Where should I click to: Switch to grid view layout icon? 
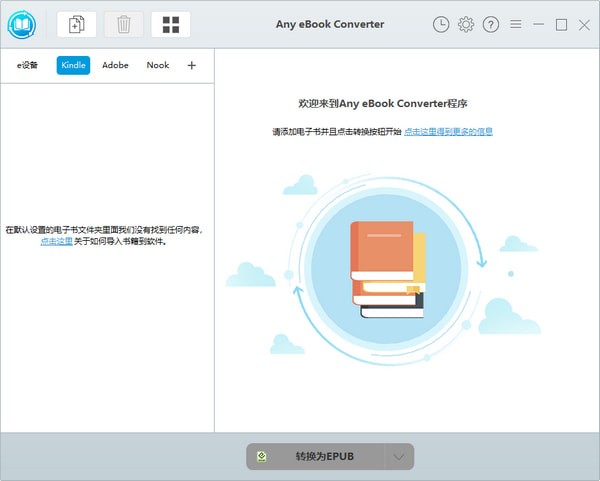pyautogui.click(x=171, y=24)
